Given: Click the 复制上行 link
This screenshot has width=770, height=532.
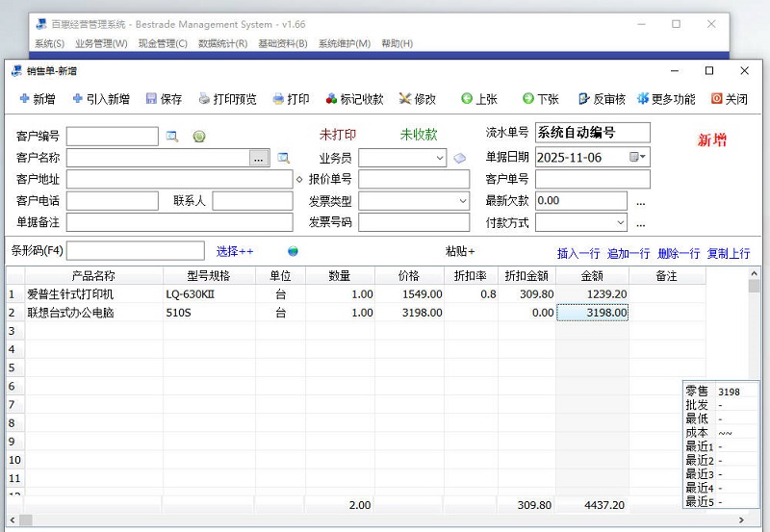Looking at the screenshot, I should click(729, 253).
